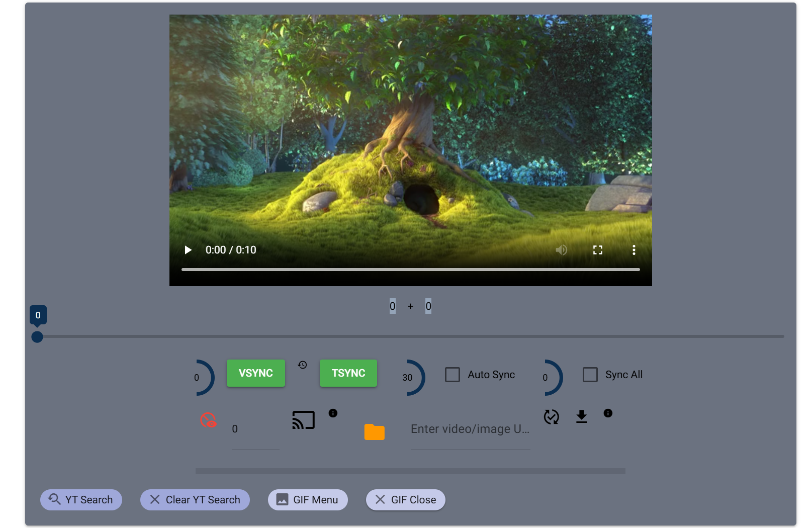Screen dimensions: 812x528
Task: Click the circular sync-check icon
Action: pos(552,417)
